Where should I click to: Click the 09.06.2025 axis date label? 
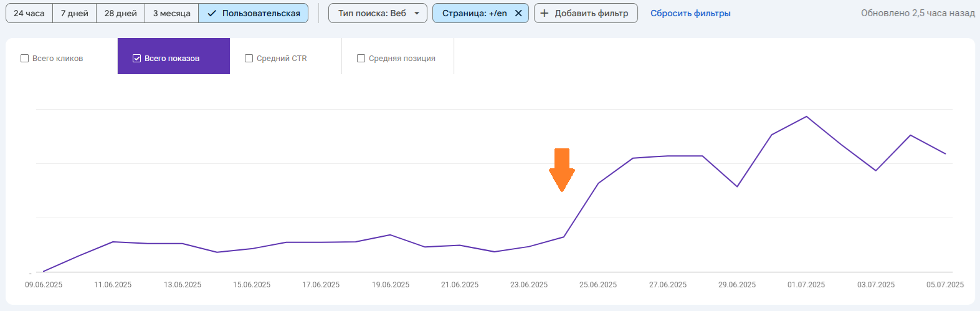point(44,285)
